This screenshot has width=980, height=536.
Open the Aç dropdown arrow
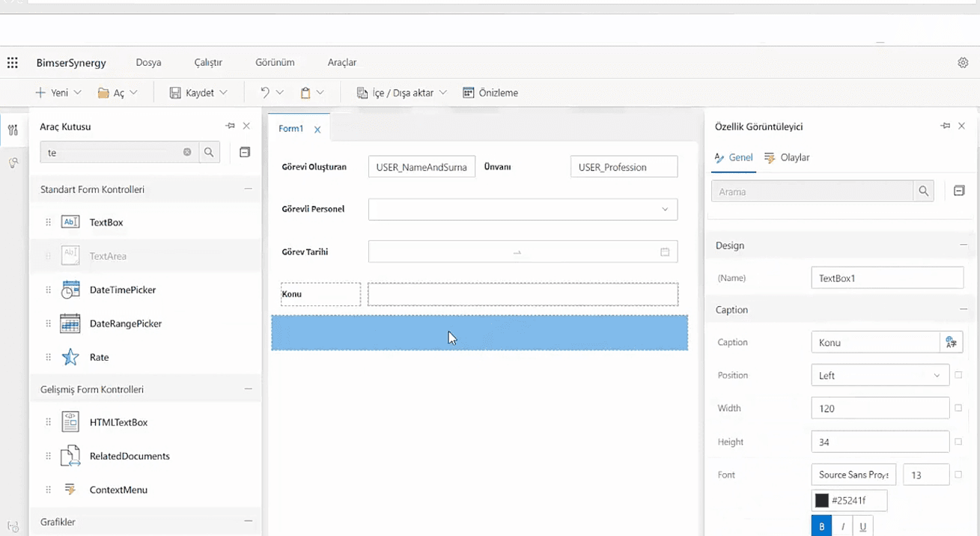[134, 93]
